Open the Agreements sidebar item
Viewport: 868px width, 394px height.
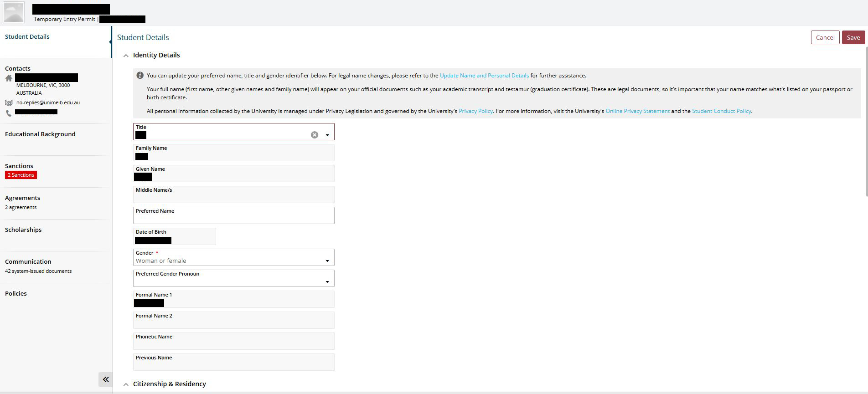[x=23, y=198]
